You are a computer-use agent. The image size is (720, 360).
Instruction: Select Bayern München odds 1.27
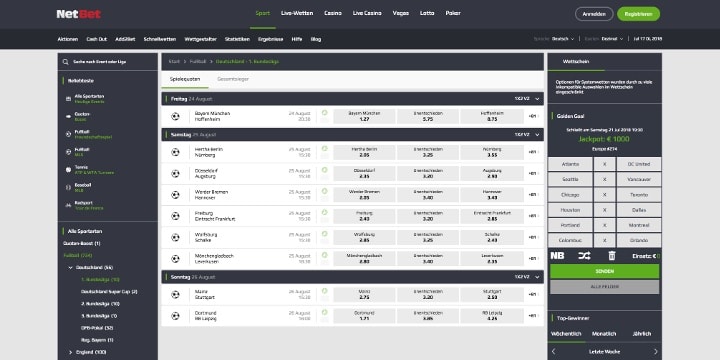tap(365, 116)
